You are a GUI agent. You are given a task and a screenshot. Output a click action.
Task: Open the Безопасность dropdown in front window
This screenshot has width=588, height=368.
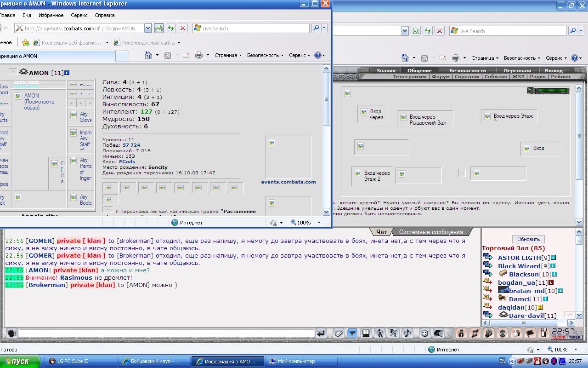point(266,55)
